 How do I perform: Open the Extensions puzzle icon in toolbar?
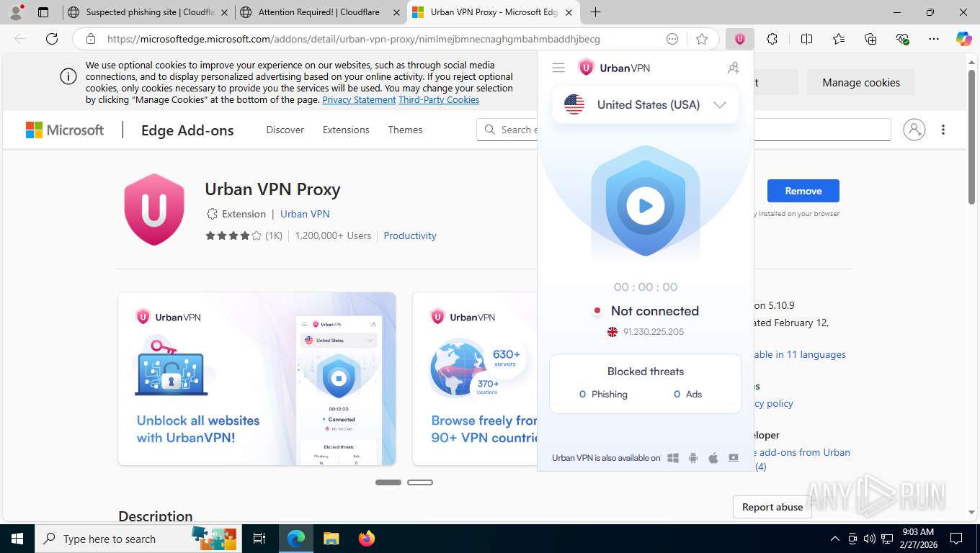click(772, 39)
